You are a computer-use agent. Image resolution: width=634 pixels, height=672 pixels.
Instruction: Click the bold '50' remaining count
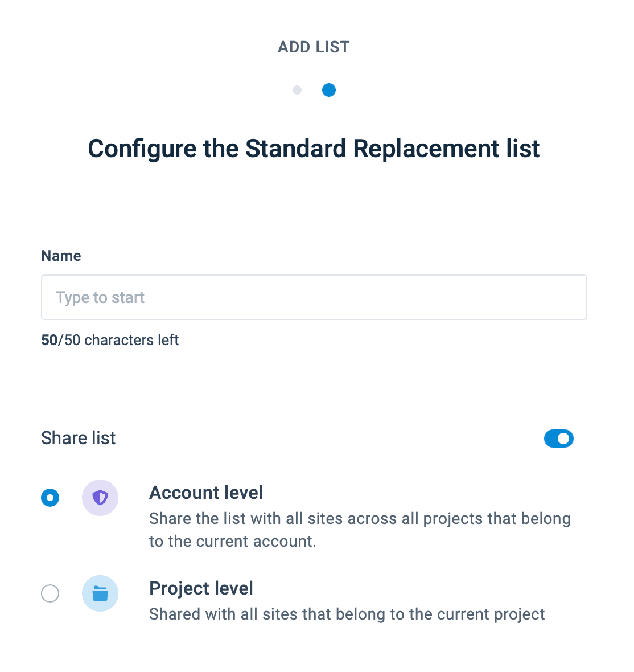(x=50, y=340)
